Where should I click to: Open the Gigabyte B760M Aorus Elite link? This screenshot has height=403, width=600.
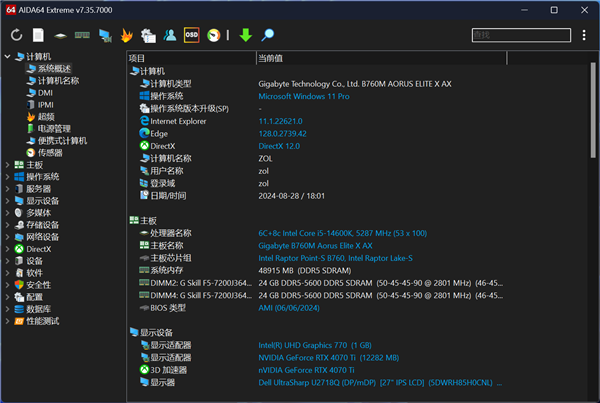click(x=315, y=246)
